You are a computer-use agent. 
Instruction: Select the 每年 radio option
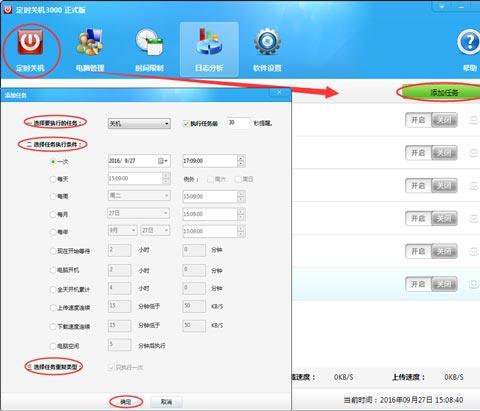[53, 232]
